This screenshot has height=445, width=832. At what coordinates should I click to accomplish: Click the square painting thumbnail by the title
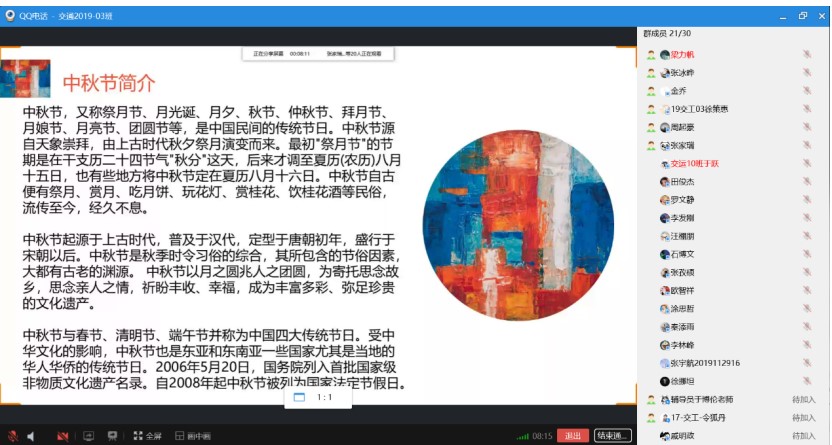(25, 78)
